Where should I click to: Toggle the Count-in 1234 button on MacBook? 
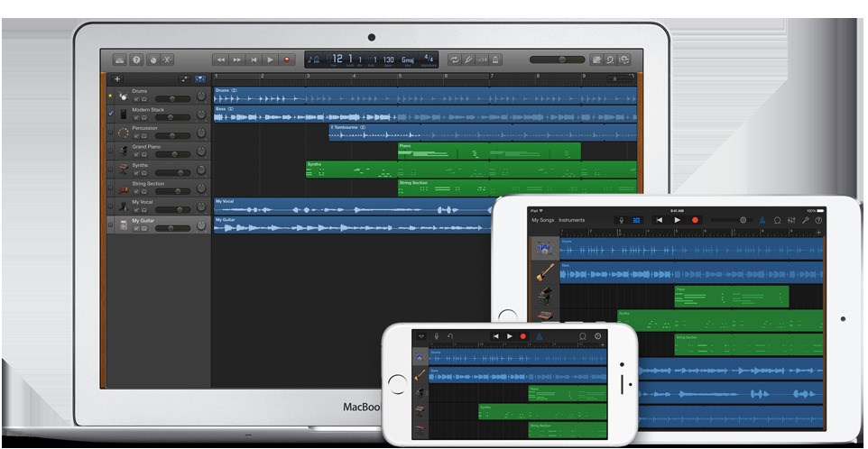(482, 60)
